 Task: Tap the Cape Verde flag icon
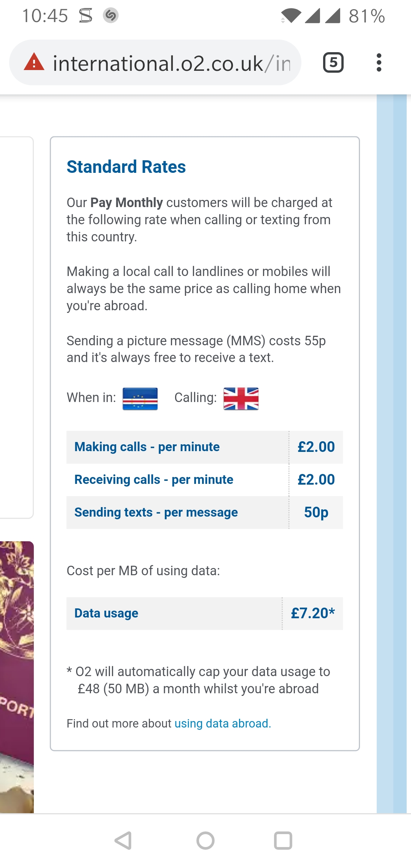tap(140, 399)
